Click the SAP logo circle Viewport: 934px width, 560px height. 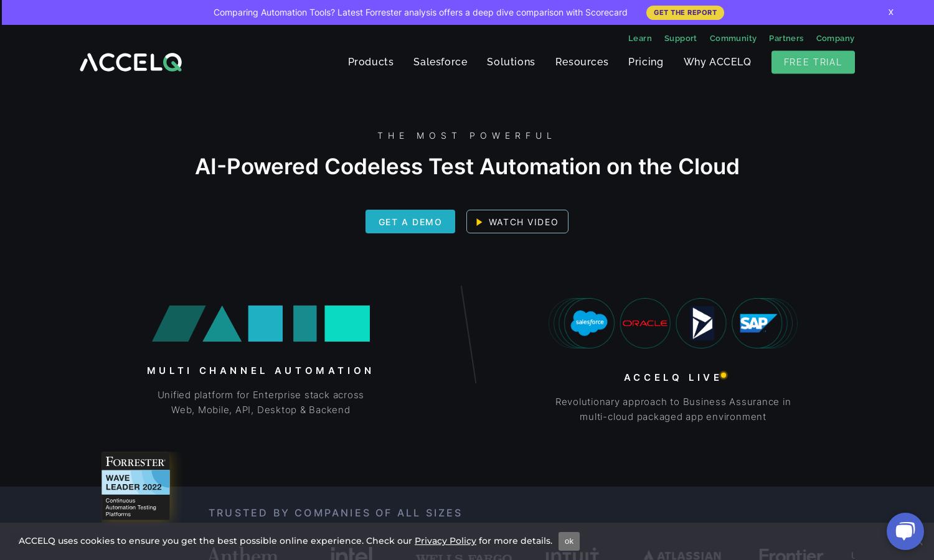(757, 323)
